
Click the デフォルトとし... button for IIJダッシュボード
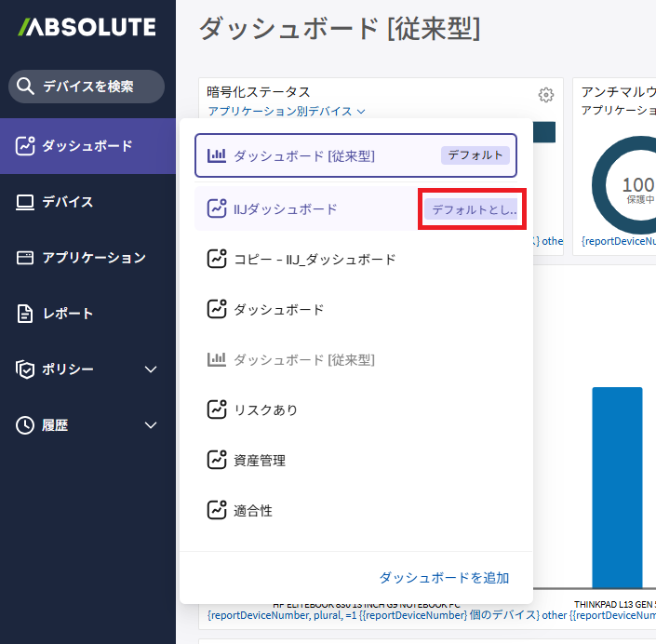pos(475,210)
